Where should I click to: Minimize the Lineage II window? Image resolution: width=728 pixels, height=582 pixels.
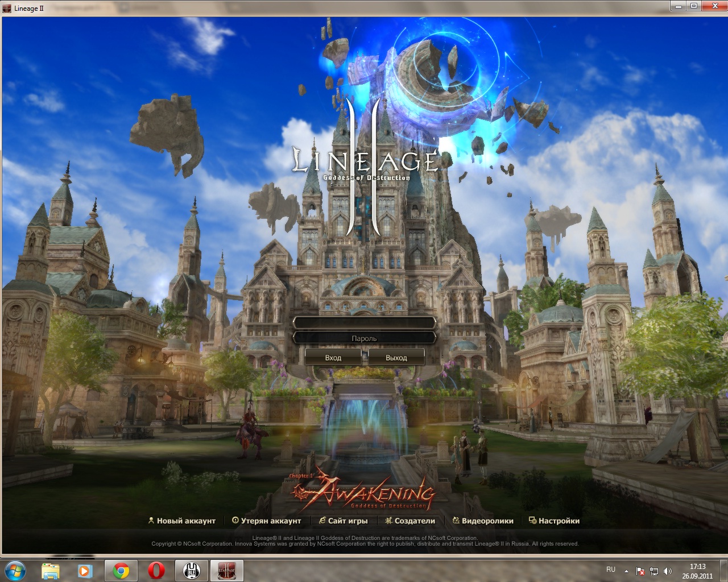677,6
